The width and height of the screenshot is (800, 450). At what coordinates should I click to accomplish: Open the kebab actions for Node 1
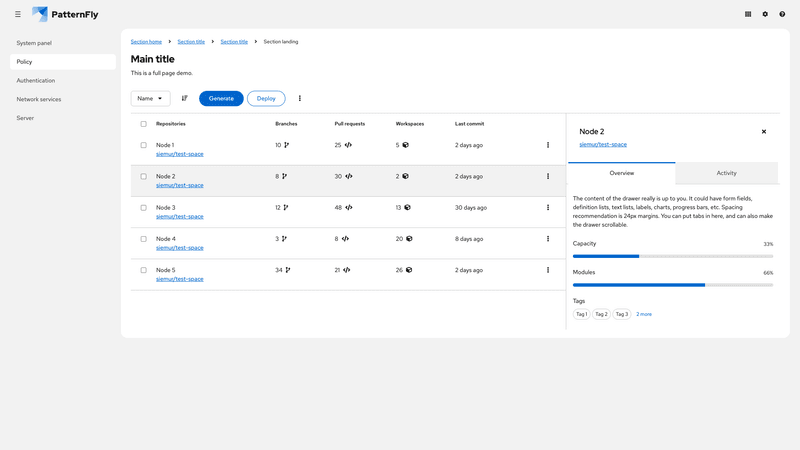point(548,145)
